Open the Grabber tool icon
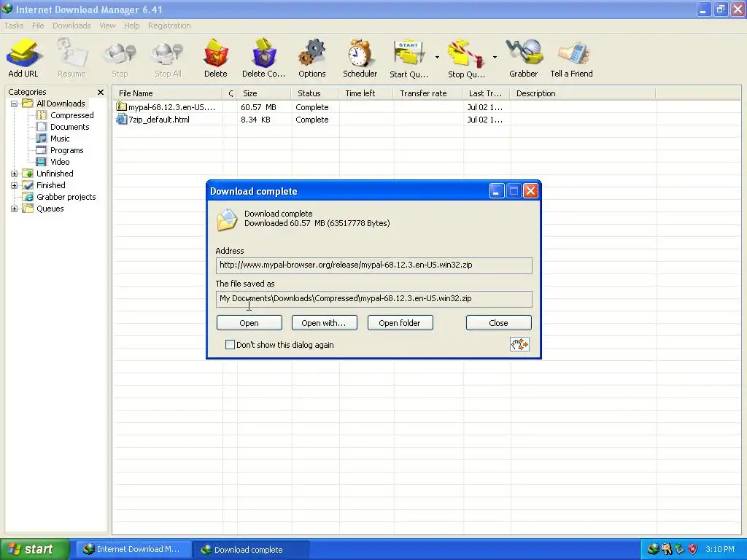Viewport: 747px width, 560px height. pos(524,52)
